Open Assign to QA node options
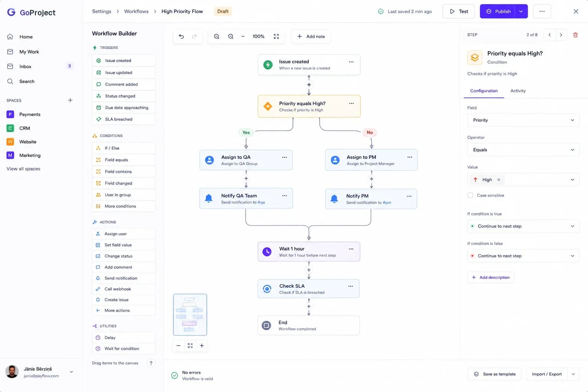This screenshot has height=392, width=588. pyautogui.click(x=284, y=157)
